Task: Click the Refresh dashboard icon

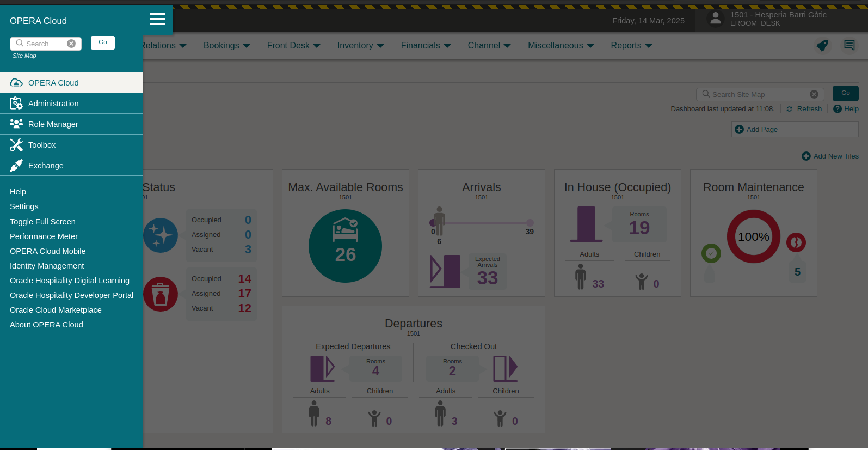Action: click(x=790, y=109)
